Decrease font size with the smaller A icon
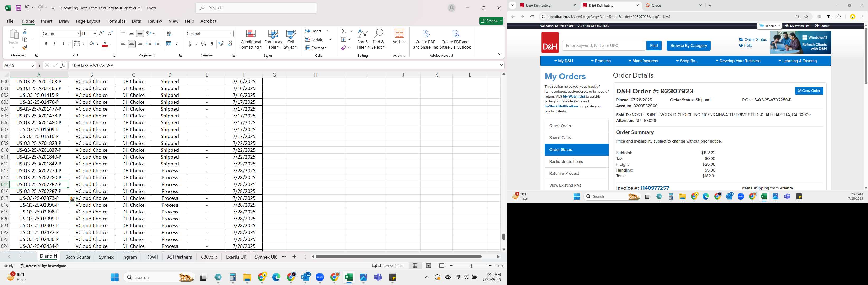The width and height of the screenshot is (868, 285). (x=110, y=33)
